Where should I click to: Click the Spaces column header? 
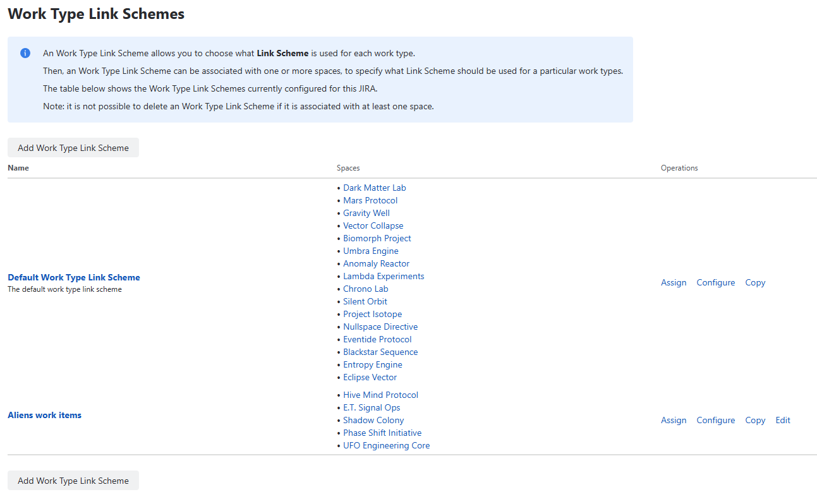pyautogui.click(x=348, y=168)
